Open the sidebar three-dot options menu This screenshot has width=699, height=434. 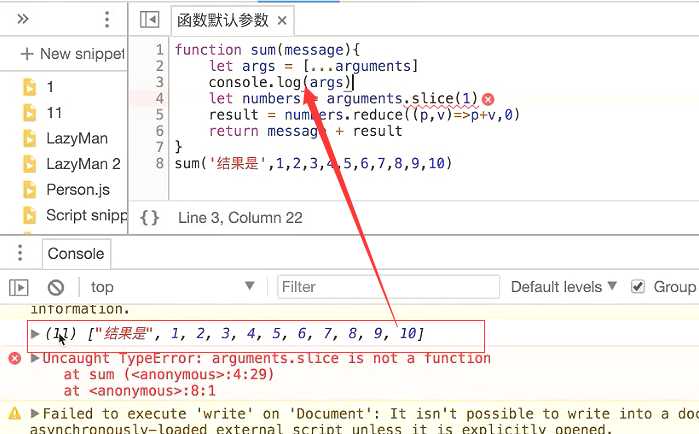tap(107, 20)
